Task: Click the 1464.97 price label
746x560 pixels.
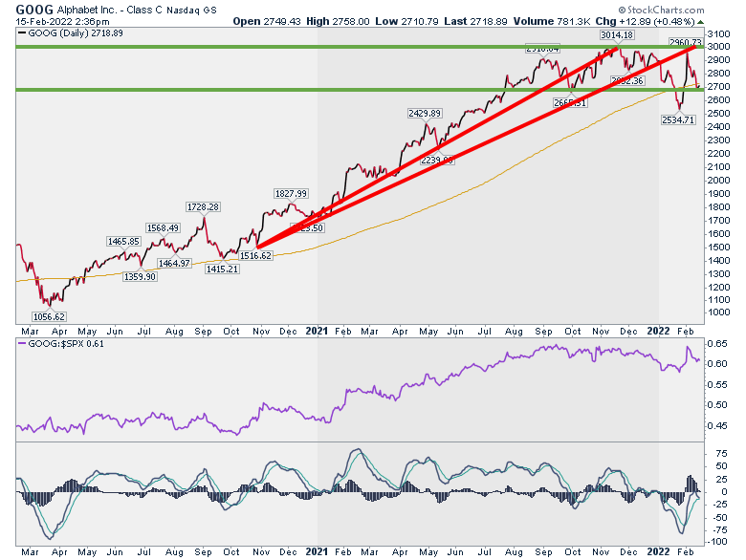Action: 174,263
